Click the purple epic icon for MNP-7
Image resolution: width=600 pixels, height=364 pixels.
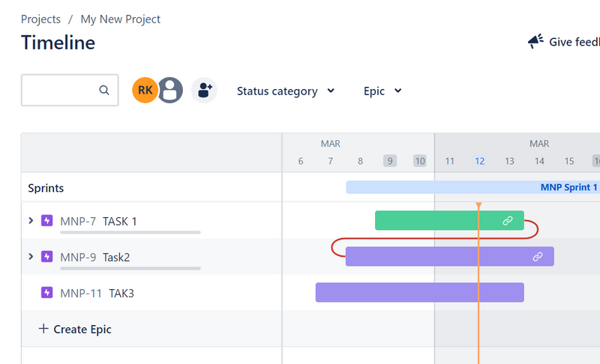click(x=47, y=221)
